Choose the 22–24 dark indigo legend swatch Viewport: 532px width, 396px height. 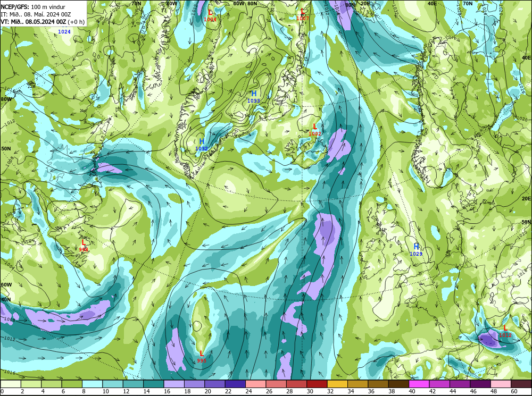[x=235, y=384]
